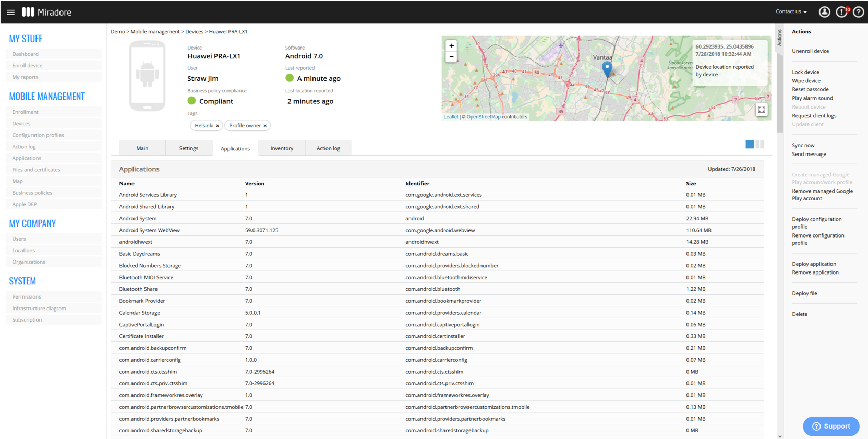
Task: Expand map to full screen
Action: 762,110
